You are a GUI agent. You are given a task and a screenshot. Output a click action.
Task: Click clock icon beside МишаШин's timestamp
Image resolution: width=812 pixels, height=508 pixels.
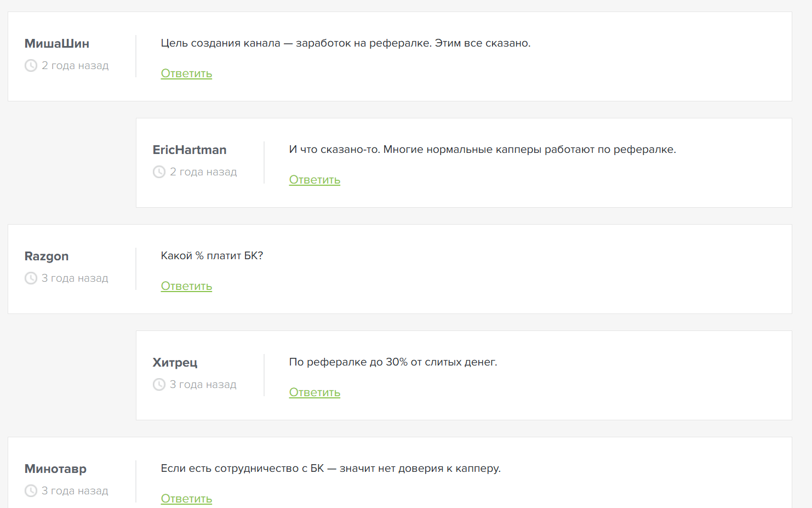[x=31, y=66]
